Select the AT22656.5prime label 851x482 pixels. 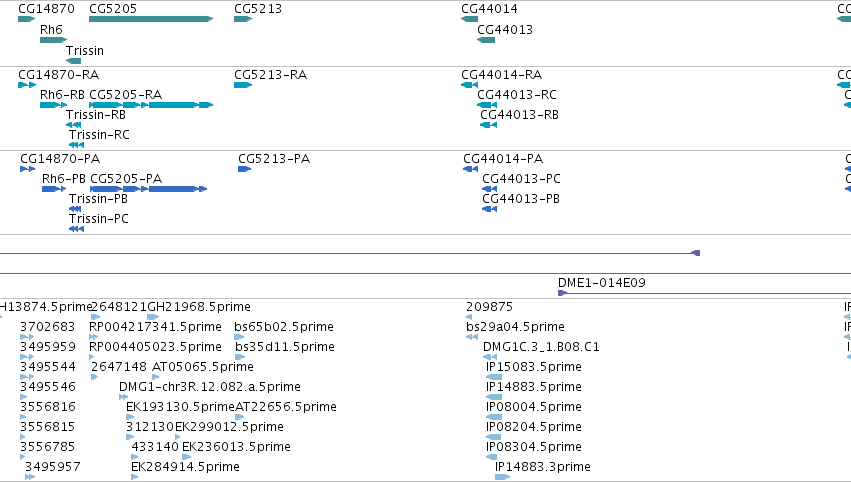pos(286,407)
